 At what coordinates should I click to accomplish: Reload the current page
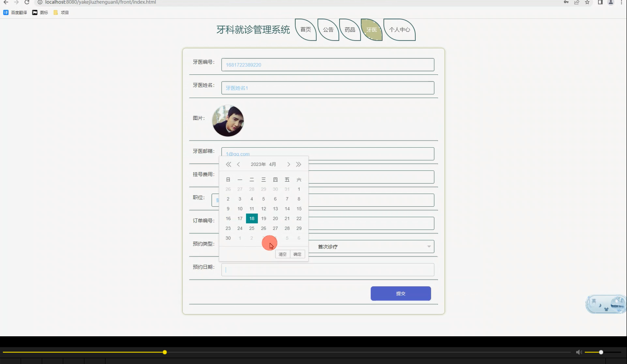(27, 2)
